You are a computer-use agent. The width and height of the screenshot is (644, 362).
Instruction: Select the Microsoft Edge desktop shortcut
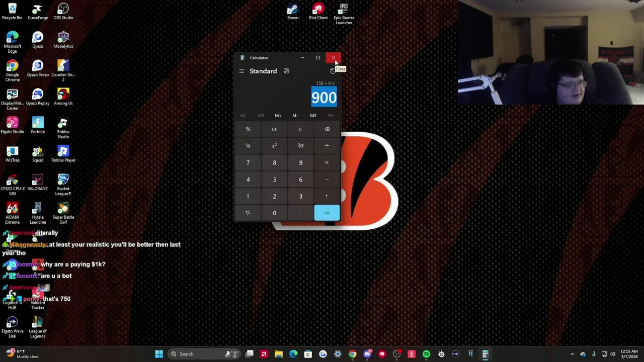[x=12, y=43]
